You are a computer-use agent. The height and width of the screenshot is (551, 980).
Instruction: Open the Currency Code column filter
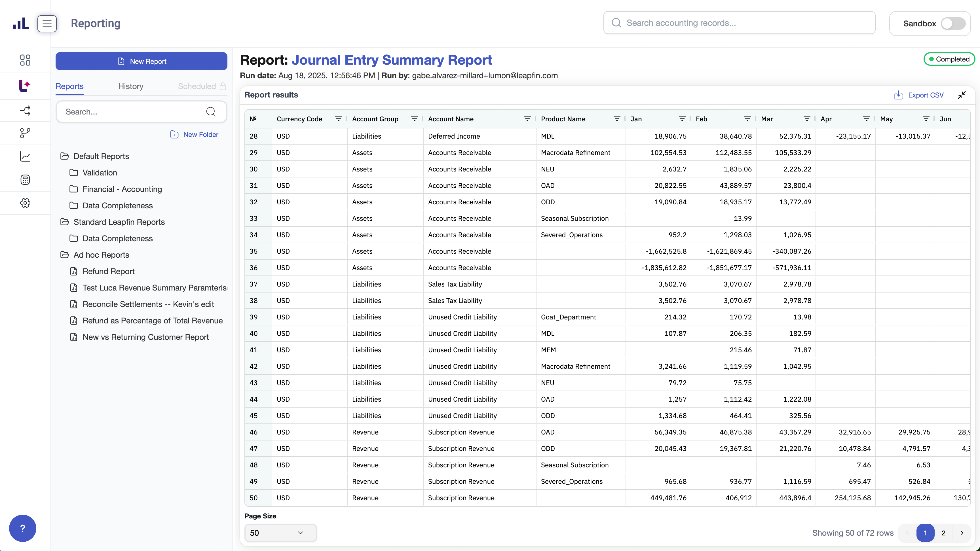coord(338,119)
